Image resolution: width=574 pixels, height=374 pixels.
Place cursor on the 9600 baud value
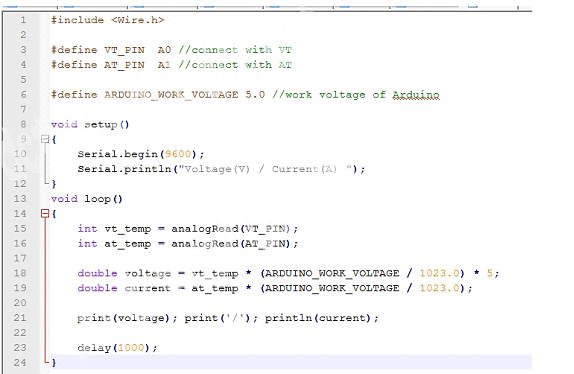tap(178, 154)
